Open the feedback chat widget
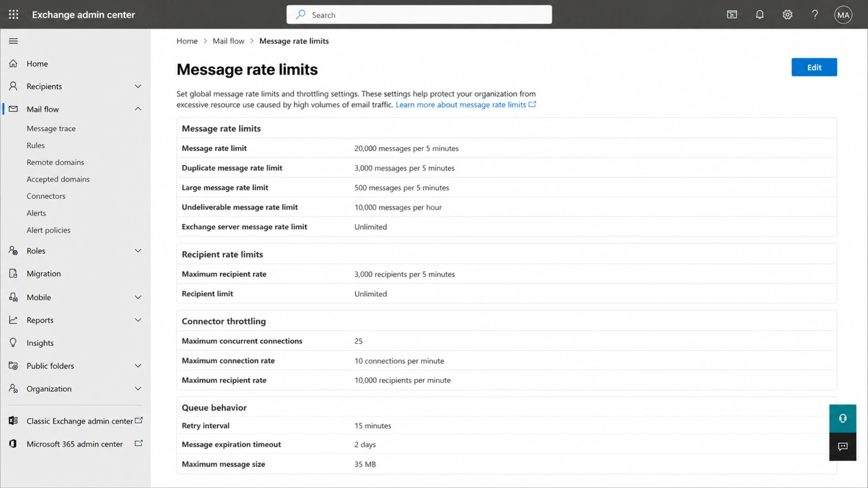This screenshot has width=868, height=488. 843,447
